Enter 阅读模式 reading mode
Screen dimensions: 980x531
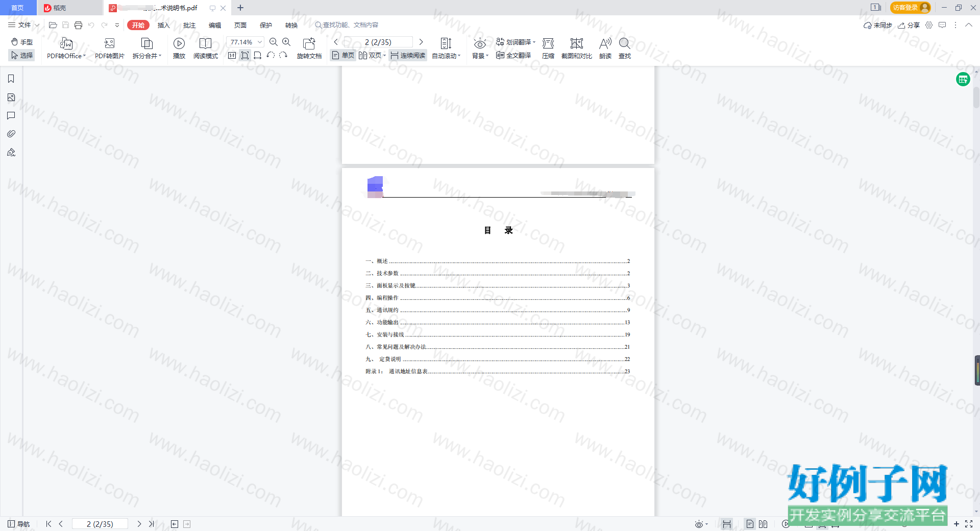[206, 49]
